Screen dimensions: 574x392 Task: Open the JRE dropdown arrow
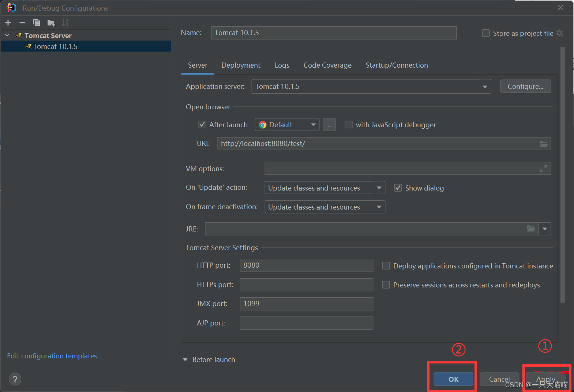[545, 229]
